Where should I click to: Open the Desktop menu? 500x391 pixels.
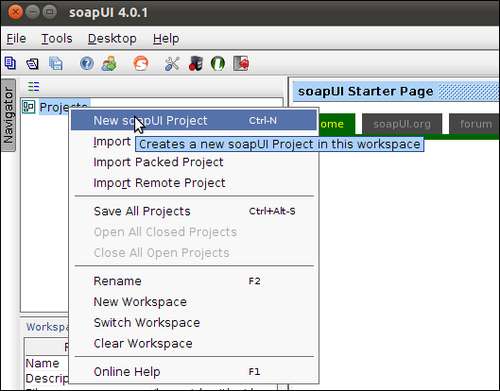tap(112, 39)
